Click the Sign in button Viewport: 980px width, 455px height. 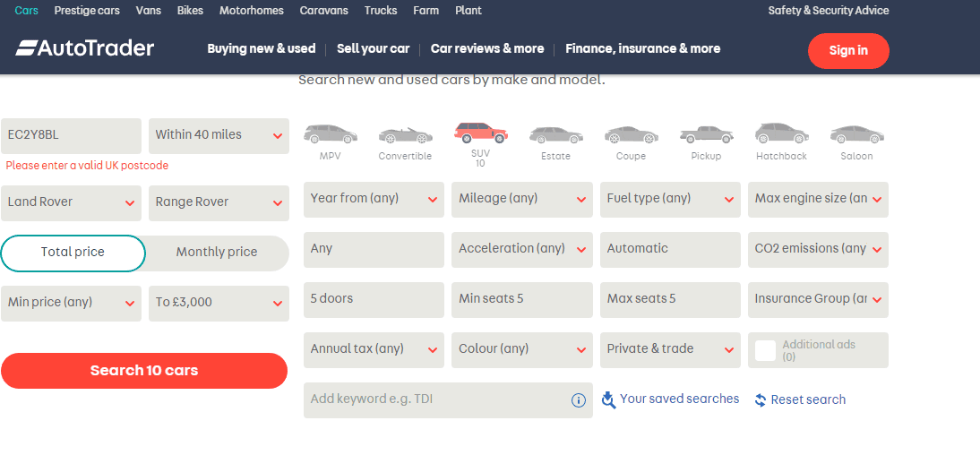848,51
